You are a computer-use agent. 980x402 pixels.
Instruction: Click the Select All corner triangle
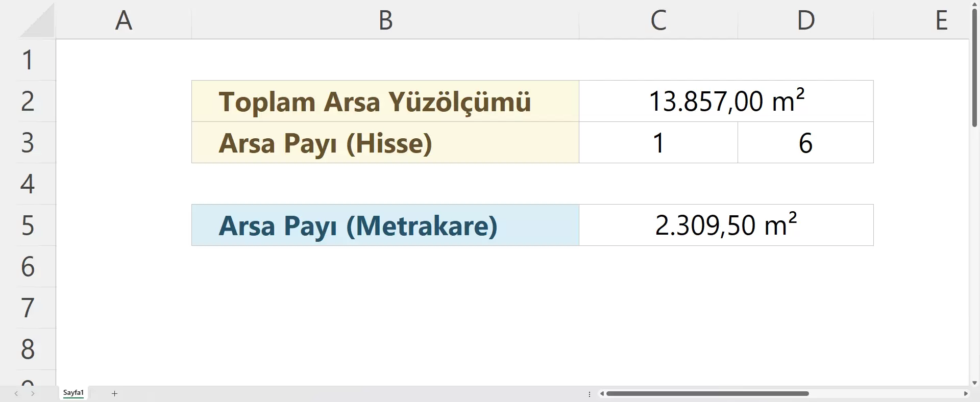pyautogui.click(x=37, y=22)
